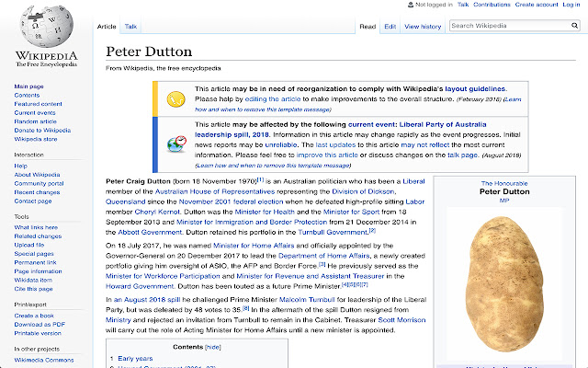This screenshot has width=588, height=368.
Task: Open Cheryl Kernot link
Action: coord(157,212)
